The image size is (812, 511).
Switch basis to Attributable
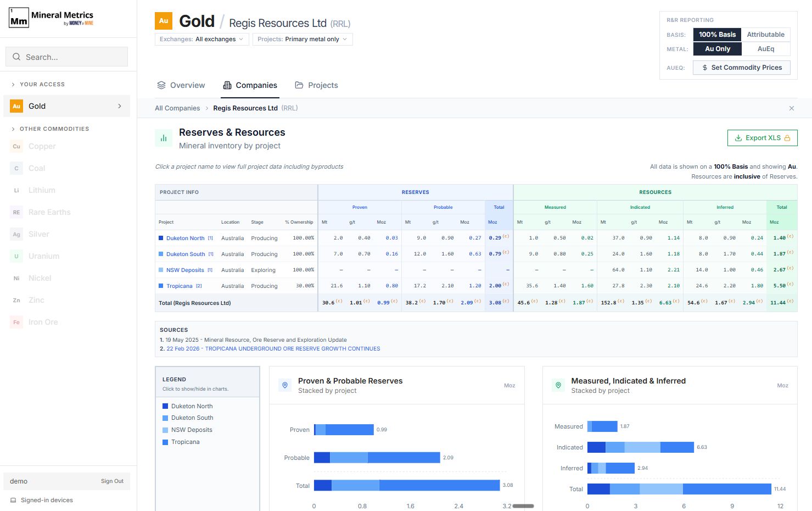766,35
